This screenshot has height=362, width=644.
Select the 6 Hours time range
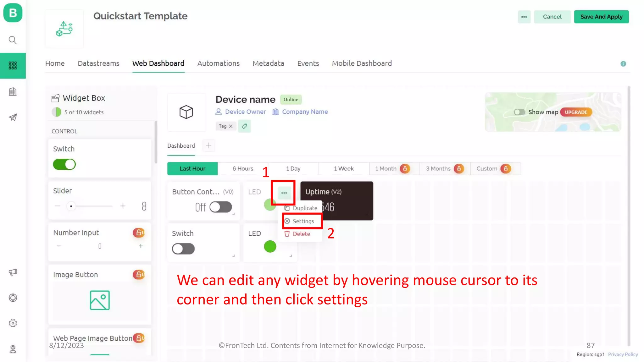tap(243, 168)
